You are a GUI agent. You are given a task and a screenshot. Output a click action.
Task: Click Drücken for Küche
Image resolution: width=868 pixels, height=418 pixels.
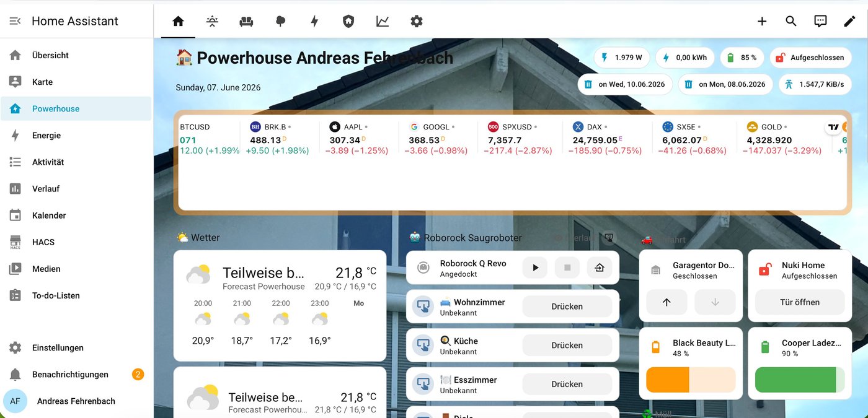click(567, 345)
